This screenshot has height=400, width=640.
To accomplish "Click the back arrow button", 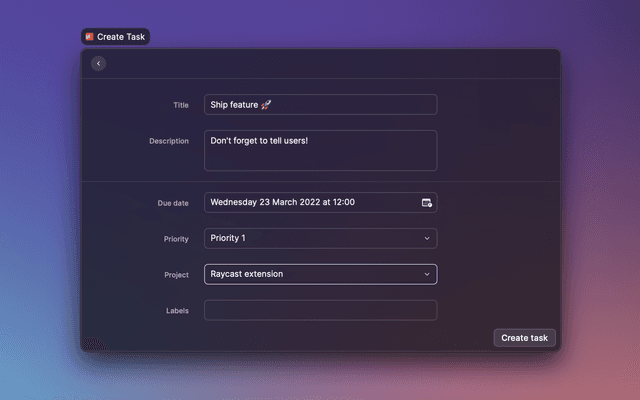I will click(98, 64).
